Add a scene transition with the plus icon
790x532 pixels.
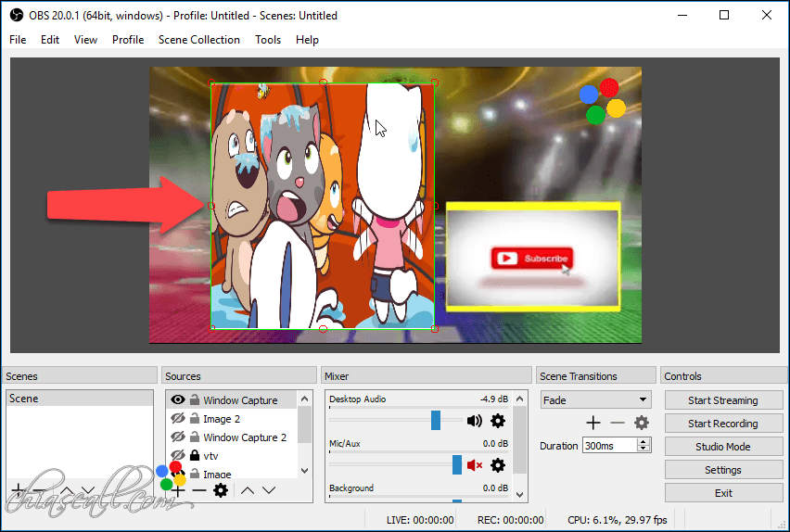pos(593,423)
